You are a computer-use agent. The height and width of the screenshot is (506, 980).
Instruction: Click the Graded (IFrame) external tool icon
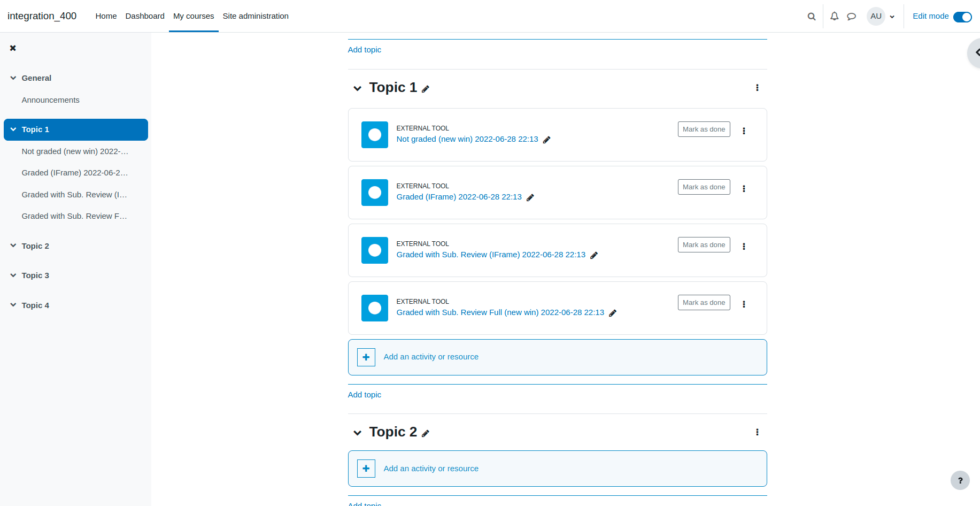pyautogui.click(x=375, y=193)
